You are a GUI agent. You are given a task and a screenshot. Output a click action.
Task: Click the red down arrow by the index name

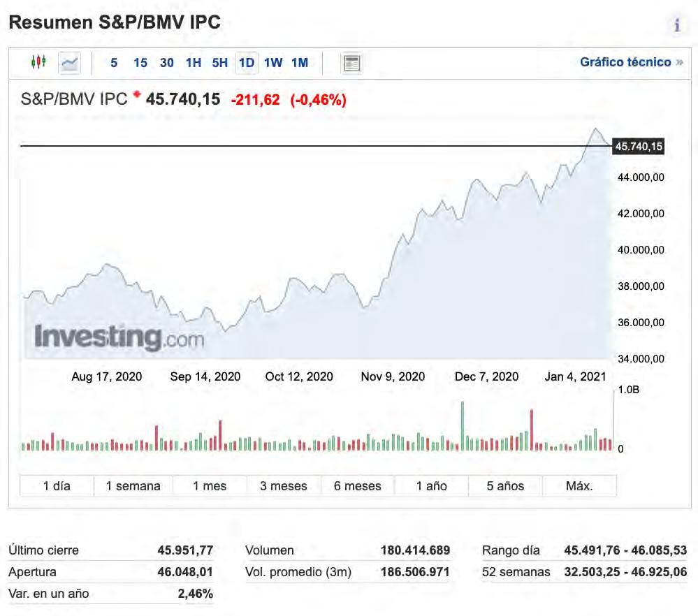pyautogui.click(x=137, y=94)
